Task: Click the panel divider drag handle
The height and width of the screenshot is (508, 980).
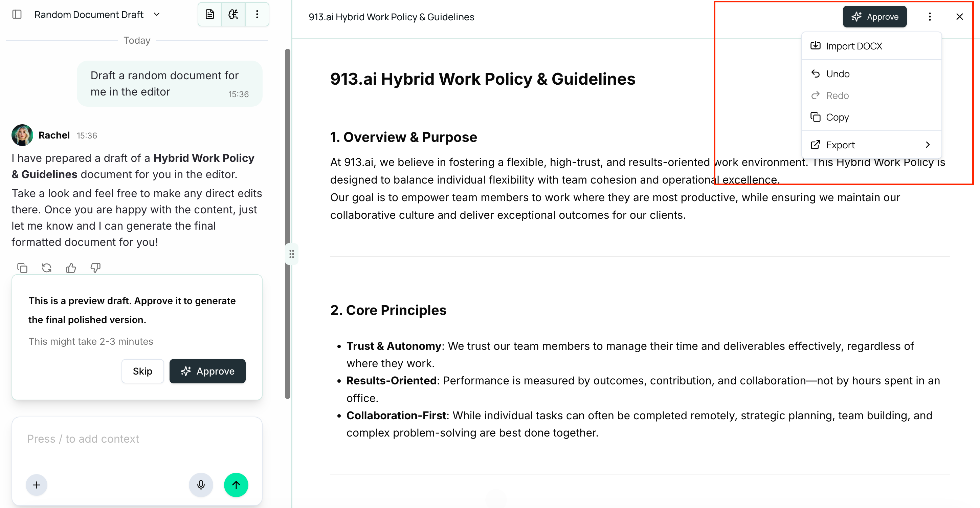Action: 291,254
